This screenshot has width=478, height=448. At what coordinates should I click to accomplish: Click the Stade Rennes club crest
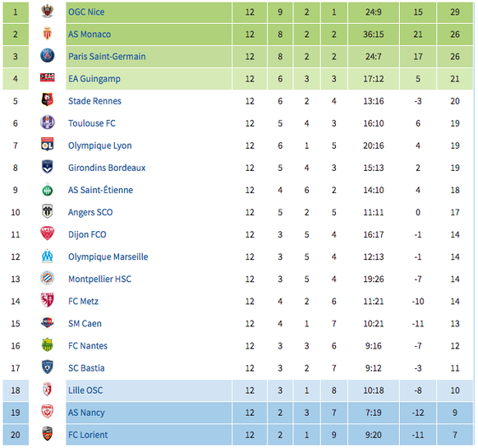tap(48, 100)
